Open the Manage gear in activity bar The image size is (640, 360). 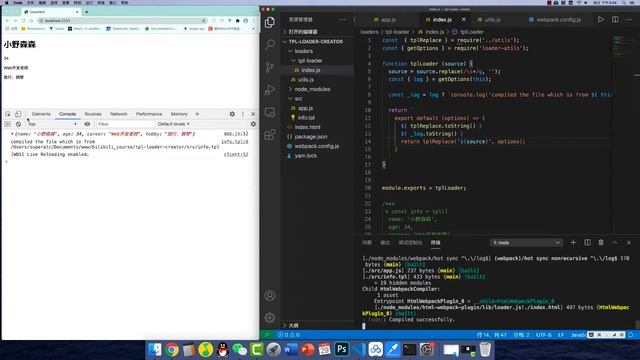click(270, 318)
